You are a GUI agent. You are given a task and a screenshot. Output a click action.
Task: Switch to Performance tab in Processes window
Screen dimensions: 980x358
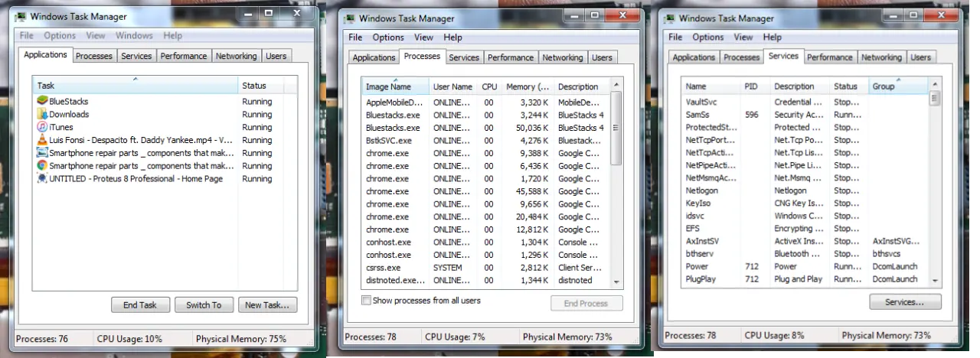(x=511, y=57)
